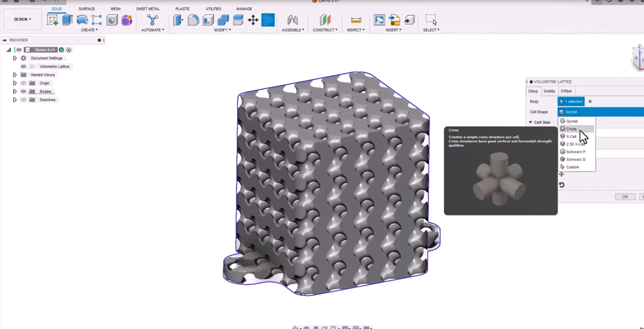The width and height of the screenshot is (644, 329).
Task: Open the Create dropdown menu
Action: coord(89,30)
